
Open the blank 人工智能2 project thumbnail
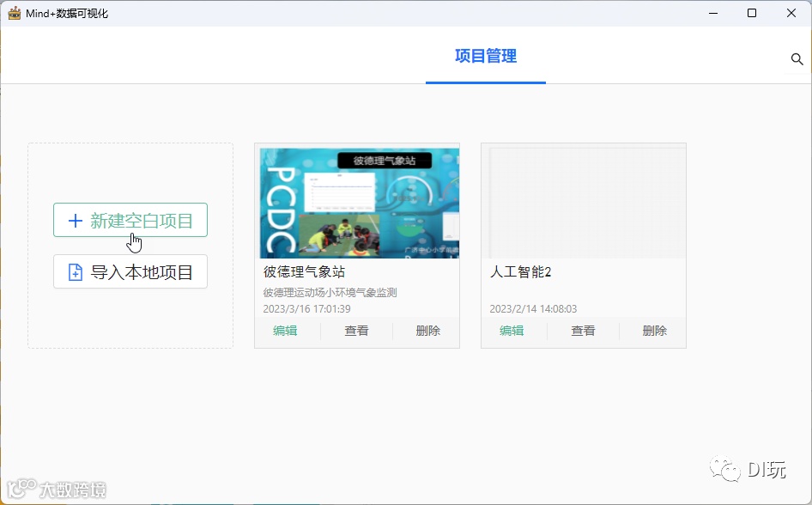(584, 201)
